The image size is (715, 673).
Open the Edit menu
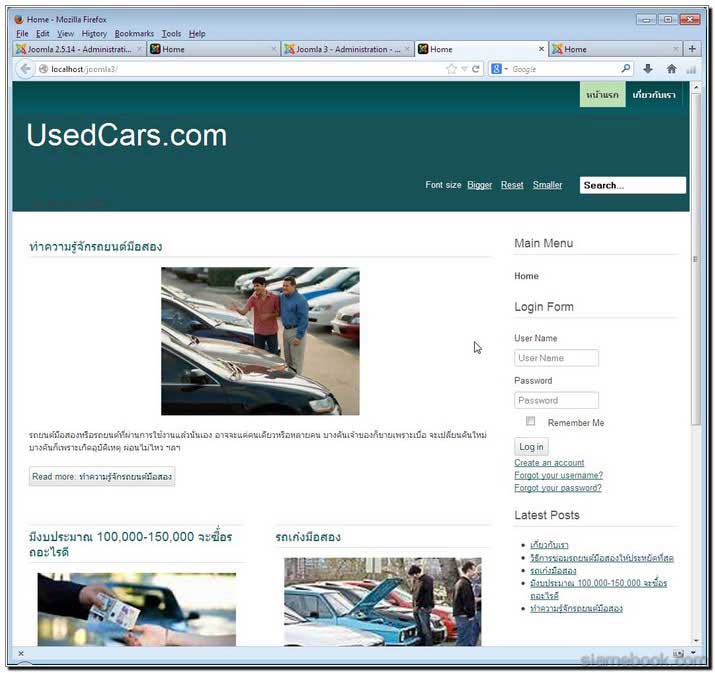point(42,33)
